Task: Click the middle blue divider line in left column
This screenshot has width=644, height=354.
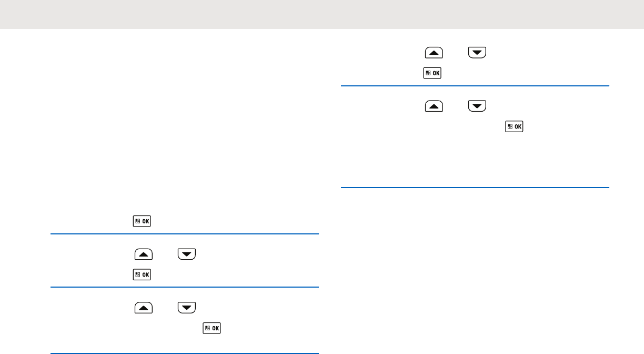Action: tap(184, 287)
